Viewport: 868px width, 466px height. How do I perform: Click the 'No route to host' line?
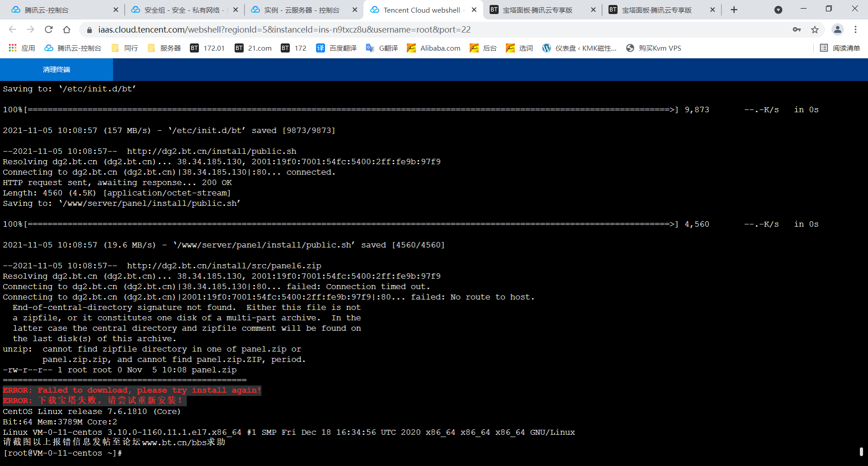click(x=269, y=297)
